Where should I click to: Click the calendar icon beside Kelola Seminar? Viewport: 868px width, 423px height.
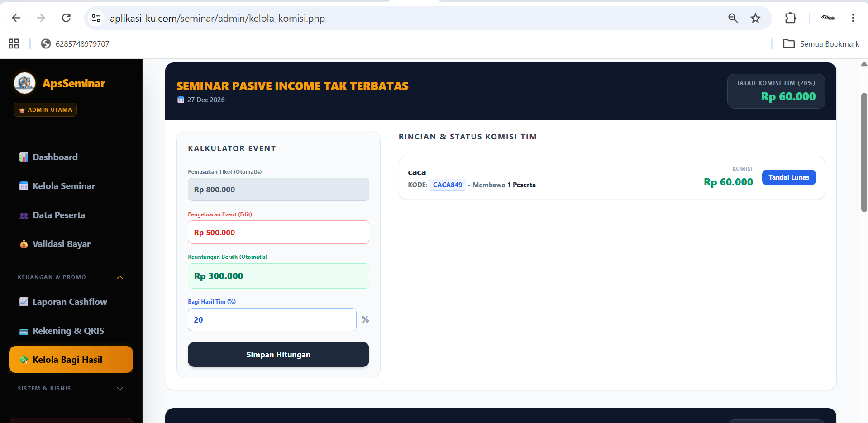pyautogui.click(x=24, y=186)
